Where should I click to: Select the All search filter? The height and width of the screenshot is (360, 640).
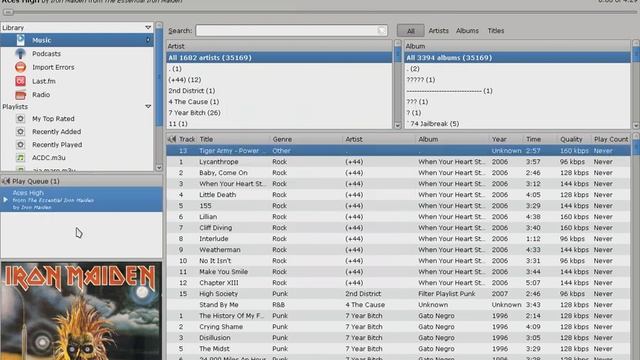[x=411, y=31]
